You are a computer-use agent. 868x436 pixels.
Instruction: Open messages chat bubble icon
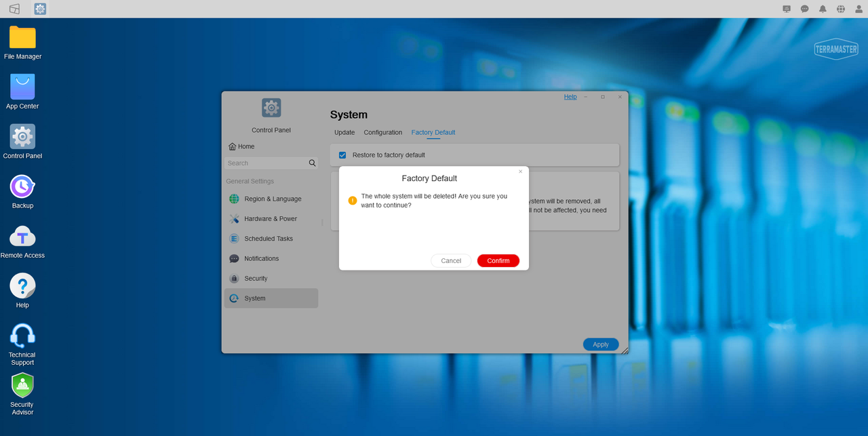(x=805, y=9)
